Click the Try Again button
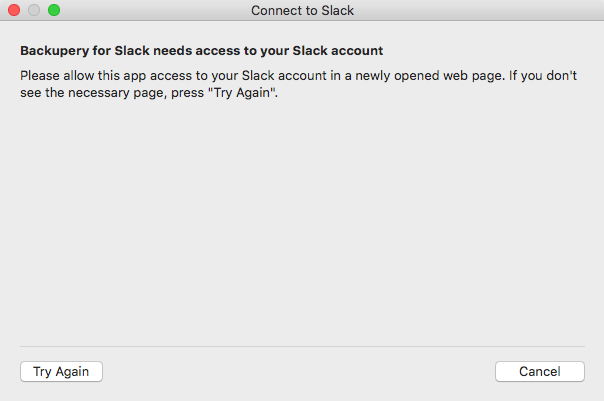This screenshot has height=401, width=604. (61, 371)
